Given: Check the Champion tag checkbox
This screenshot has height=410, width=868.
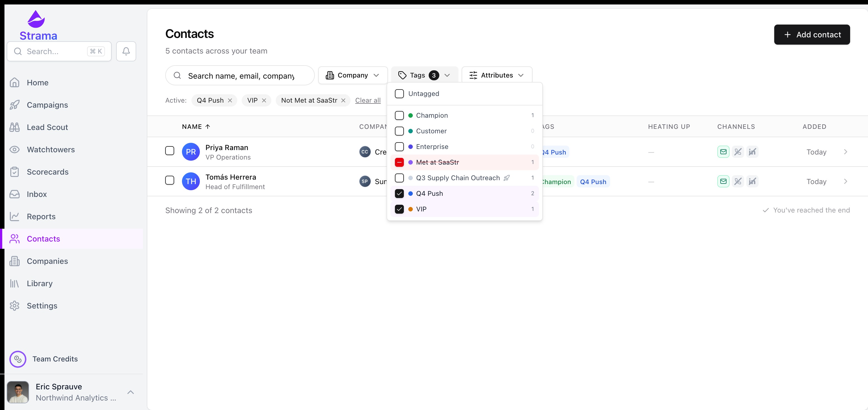Looking at the screenshot, I should click(399, 115).
